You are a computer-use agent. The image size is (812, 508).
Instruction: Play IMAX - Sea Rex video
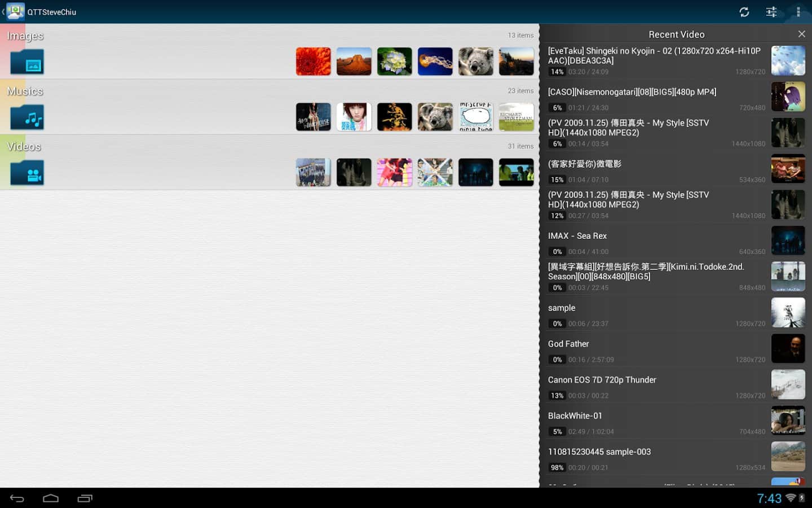pos(654,243)
